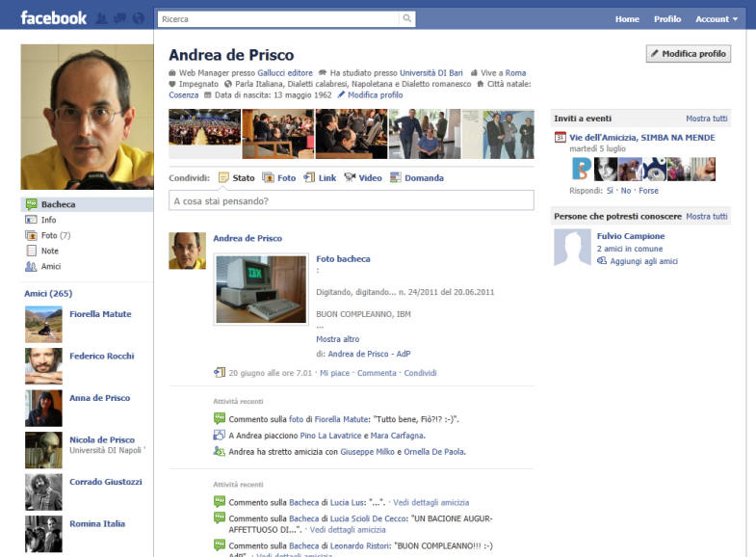The width and height of the screenshot is (756, 557).
Task: Answer No to the event invite
Action: coord(626,191)
